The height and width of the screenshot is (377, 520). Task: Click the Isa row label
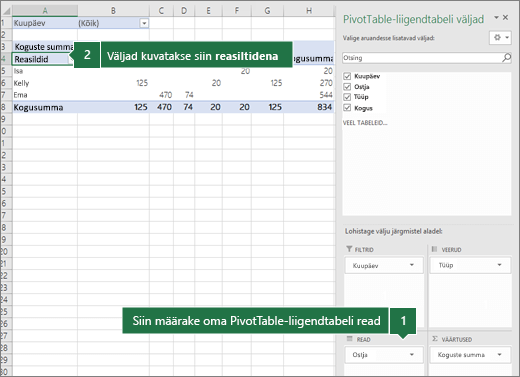(18, 71)
